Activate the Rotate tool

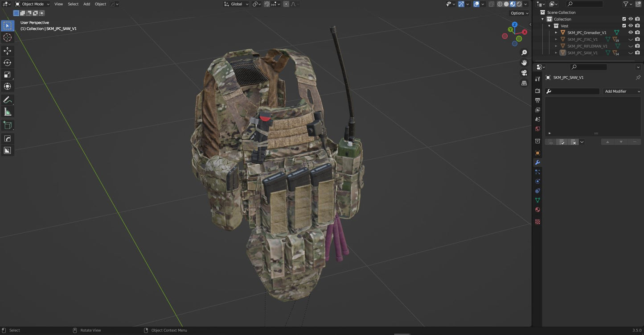click(7, 63)
